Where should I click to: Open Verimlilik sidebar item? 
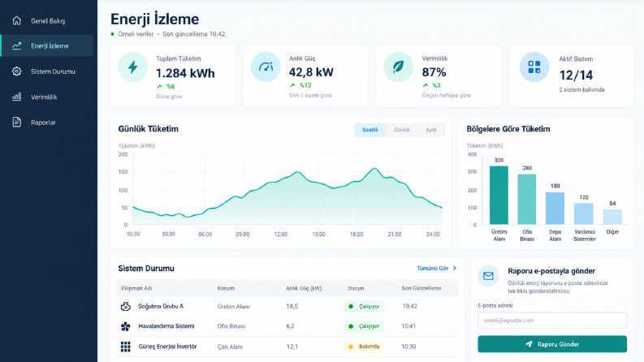[x=48, y=97]
